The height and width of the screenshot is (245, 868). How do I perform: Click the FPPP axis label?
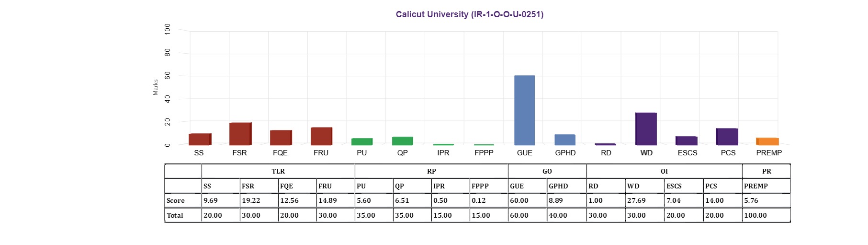click(484, 153)
